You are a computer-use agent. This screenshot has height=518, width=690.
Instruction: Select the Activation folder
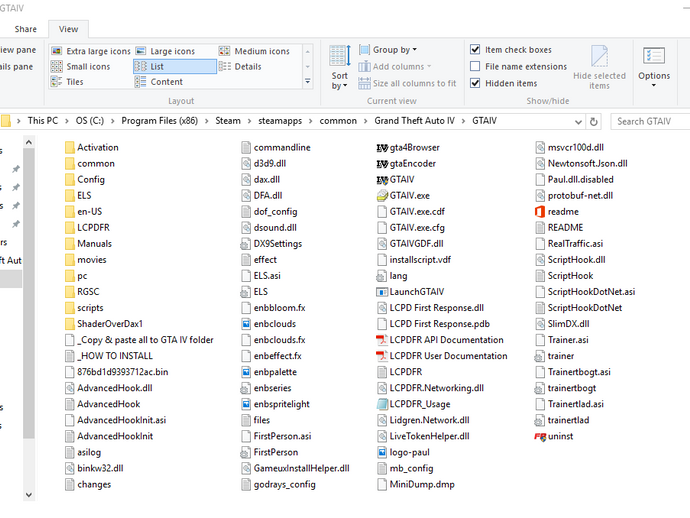(x=92, y=147)
